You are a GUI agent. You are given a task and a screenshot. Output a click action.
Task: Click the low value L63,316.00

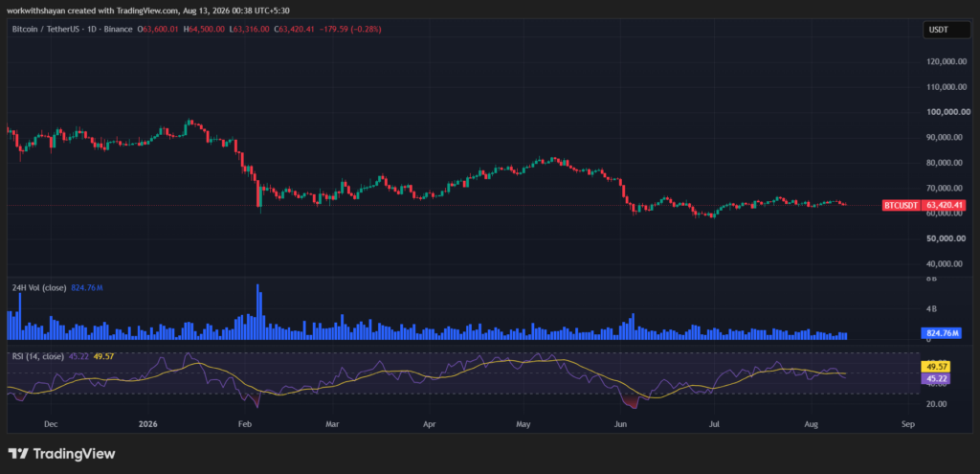250,29
